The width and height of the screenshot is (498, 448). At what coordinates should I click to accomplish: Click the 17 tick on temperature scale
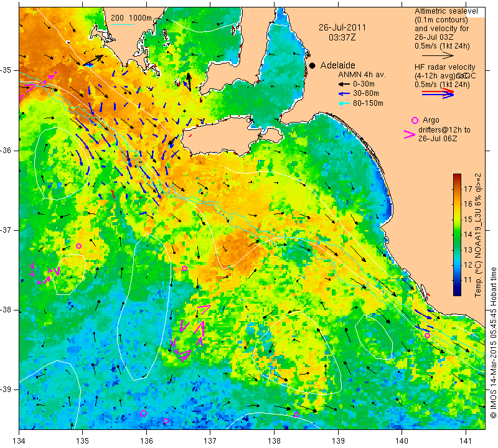[x=468, y=189]
